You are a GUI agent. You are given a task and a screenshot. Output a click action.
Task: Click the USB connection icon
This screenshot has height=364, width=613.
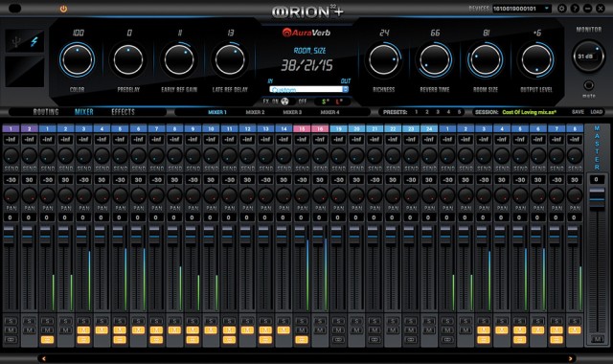15,41
